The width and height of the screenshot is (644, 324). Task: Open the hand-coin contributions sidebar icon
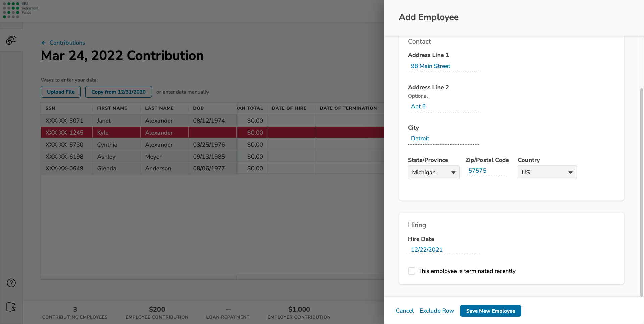[x=11, y=40]
